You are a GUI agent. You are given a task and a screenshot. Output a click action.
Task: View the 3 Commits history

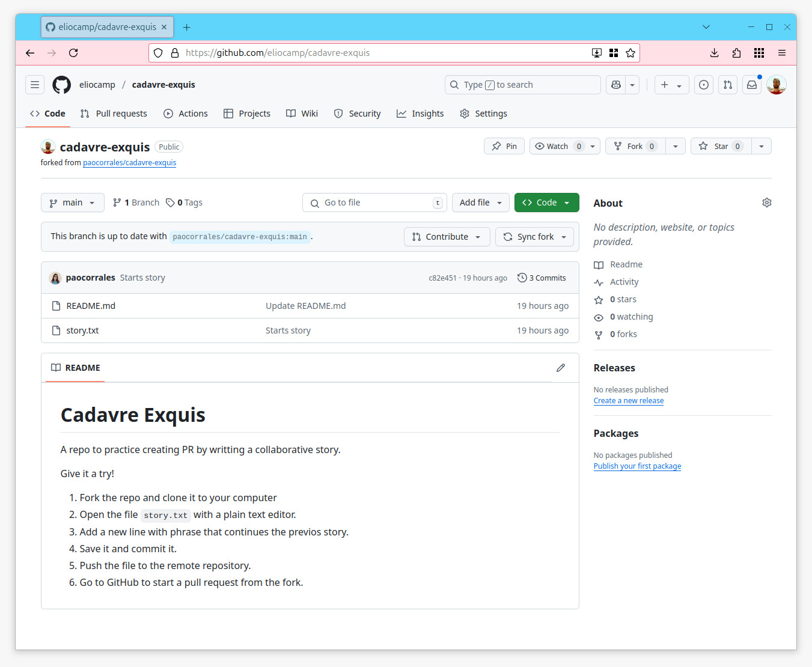point(542,278)
